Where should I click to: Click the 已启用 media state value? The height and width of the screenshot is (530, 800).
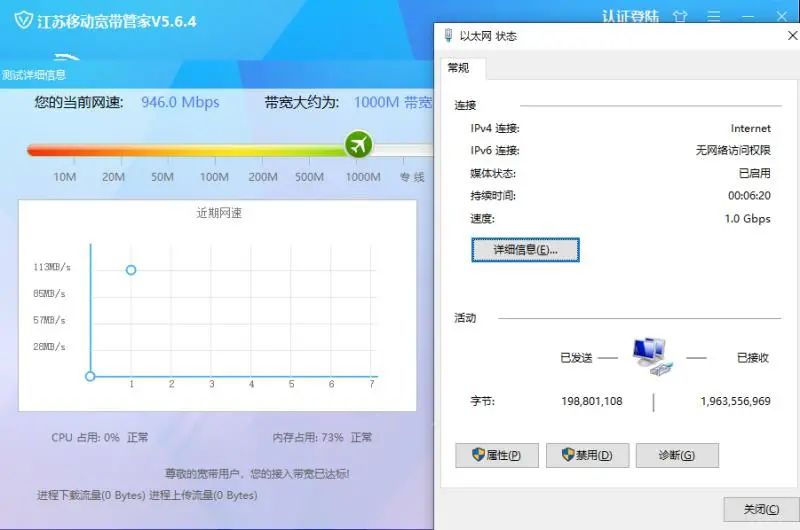[x=755, y=173]
